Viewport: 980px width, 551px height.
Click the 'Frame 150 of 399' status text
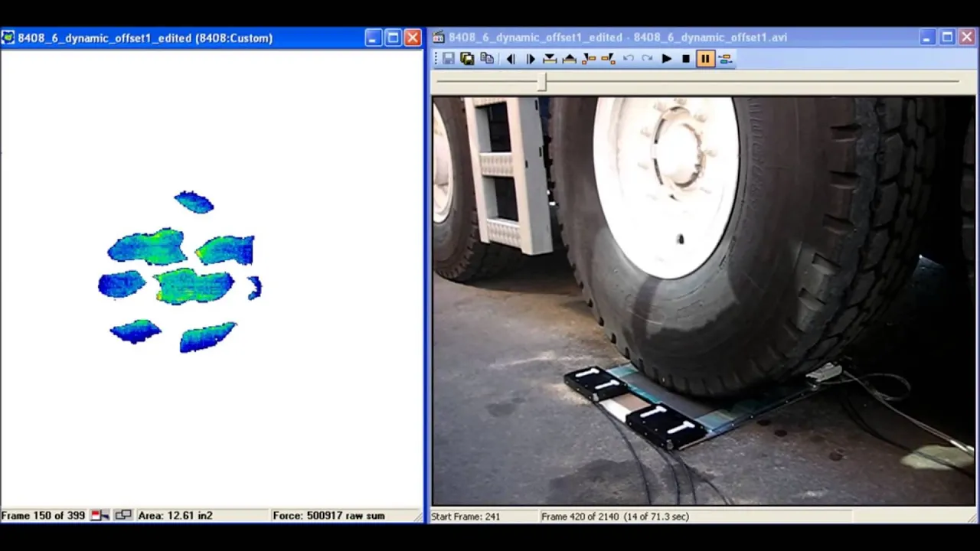(43, 516)
